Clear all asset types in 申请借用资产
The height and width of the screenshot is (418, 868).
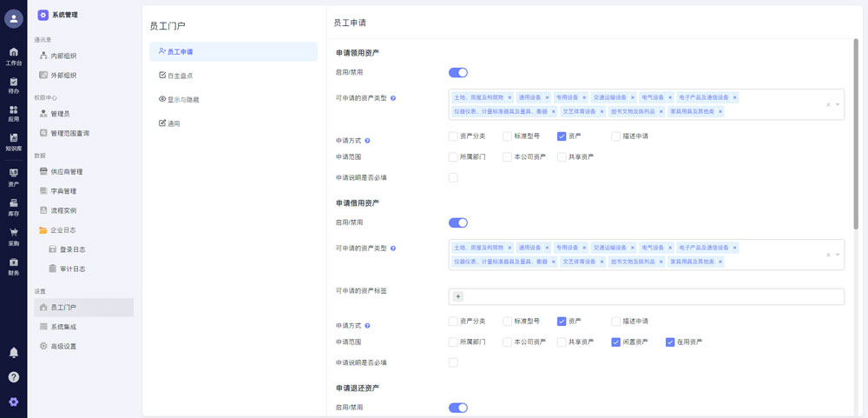[828, 255]
